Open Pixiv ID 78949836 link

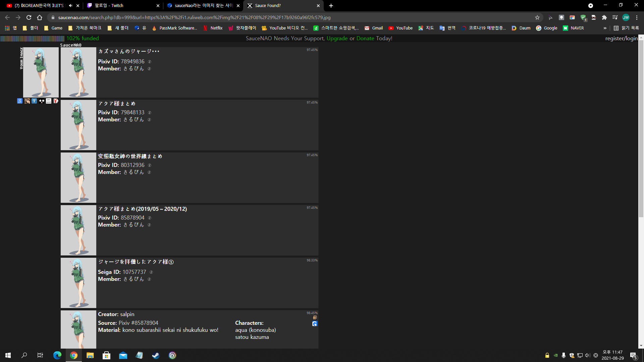132,62
